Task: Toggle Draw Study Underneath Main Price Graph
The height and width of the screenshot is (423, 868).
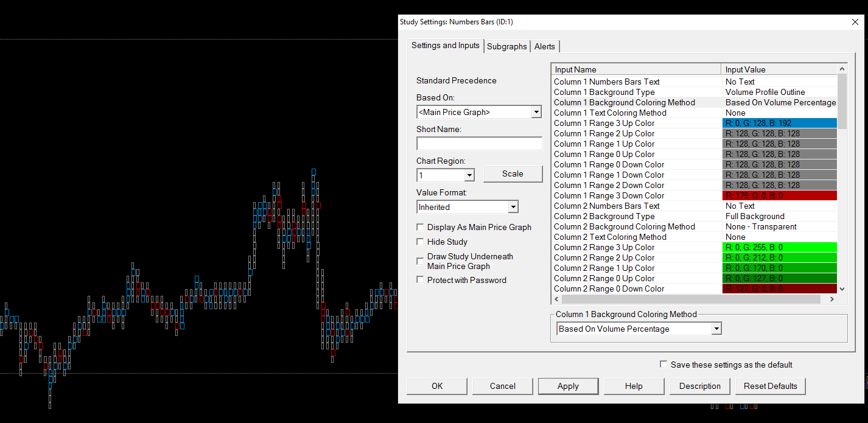Action: tap(420, 261)
